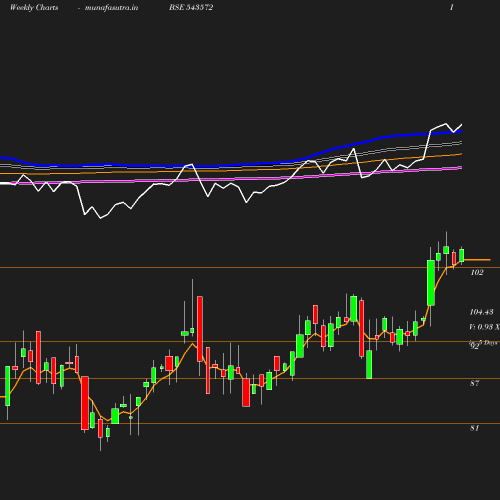
Task: Click the '92' price level label
Action: 474,347
